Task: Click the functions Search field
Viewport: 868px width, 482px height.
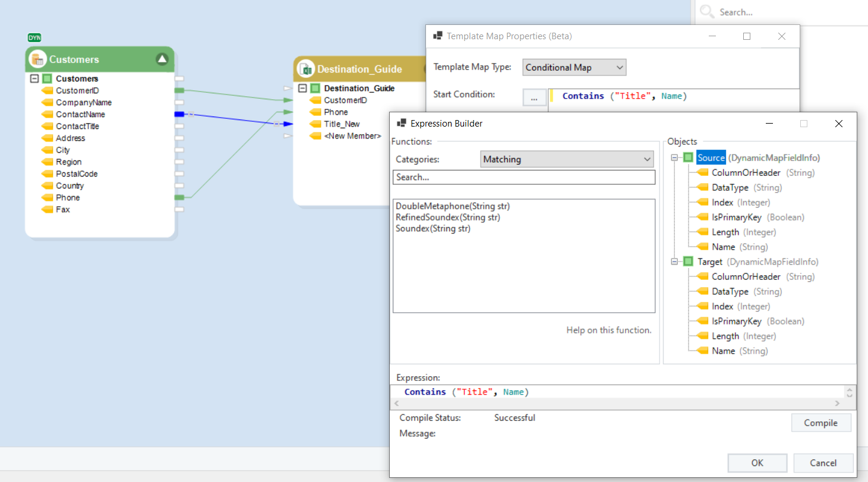Action: pos(523,177)
